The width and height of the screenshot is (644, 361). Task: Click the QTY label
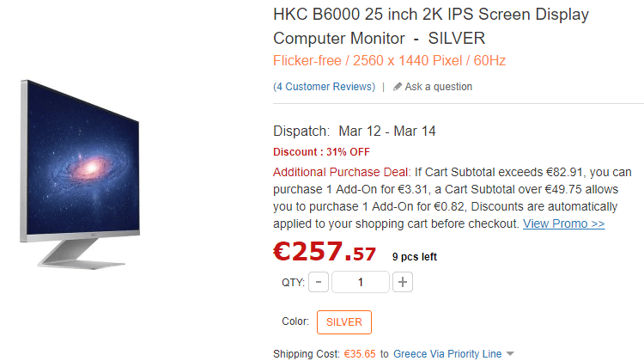pos(292,282)
